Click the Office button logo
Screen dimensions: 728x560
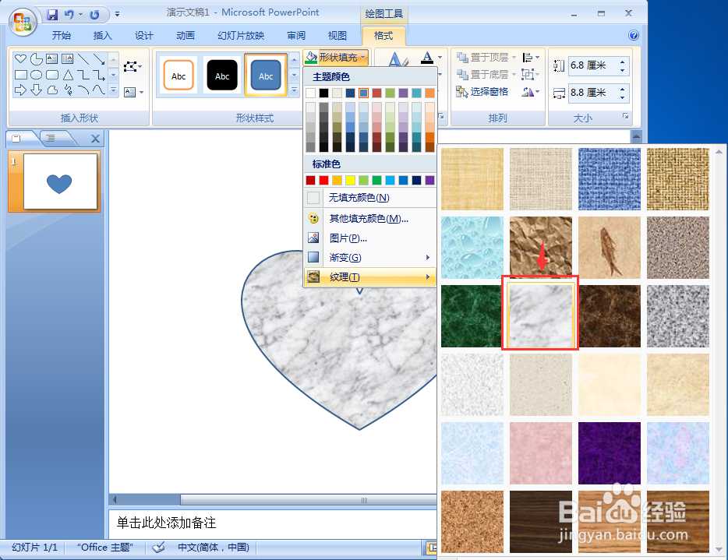(23, 22)
